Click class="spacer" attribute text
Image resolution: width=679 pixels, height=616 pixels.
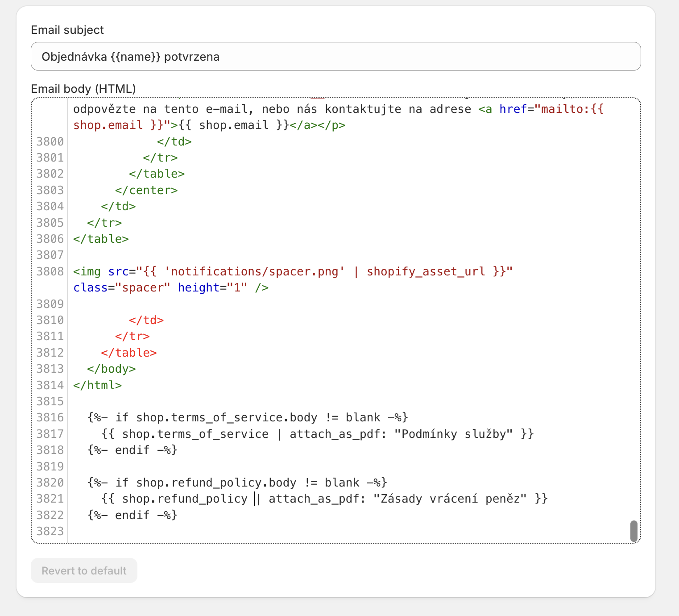click(x=122, y=287)
